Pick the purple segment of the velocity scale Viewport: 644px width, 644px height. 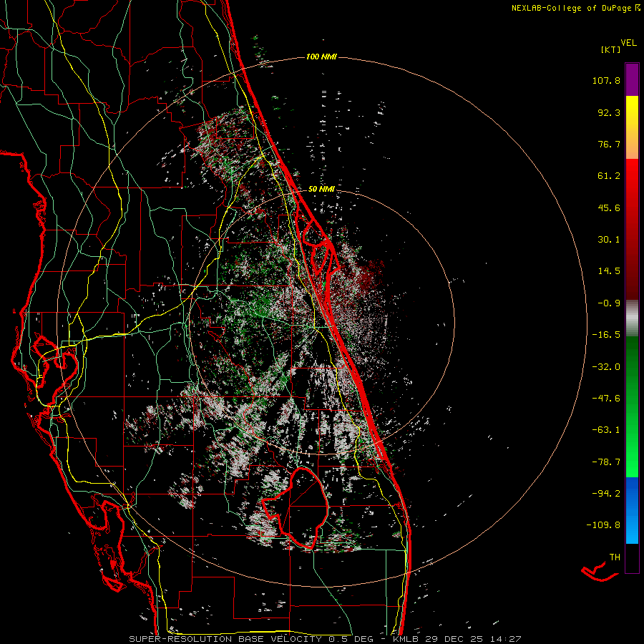632,80
